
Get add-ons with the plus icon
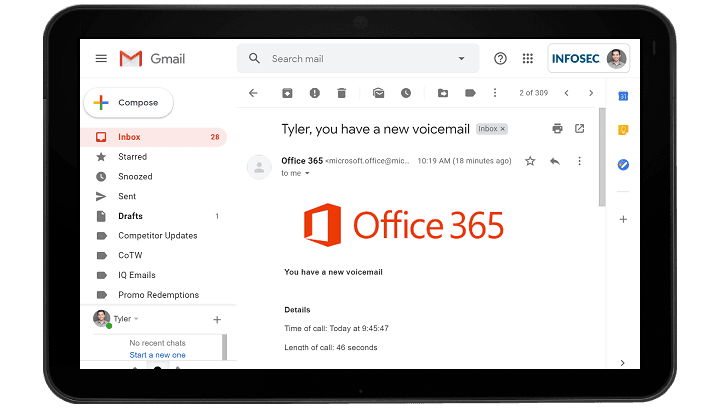623,219
